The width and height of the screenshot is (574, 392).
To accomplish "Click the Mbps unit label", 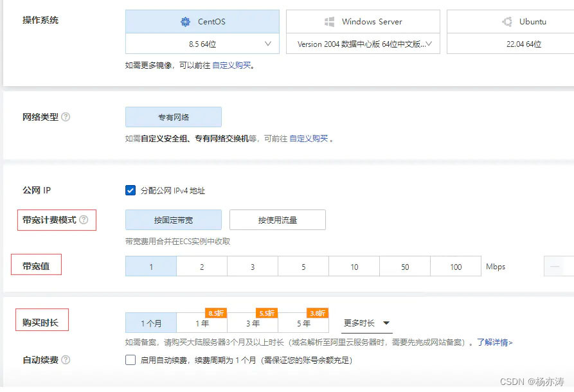I will click(496, 267).
